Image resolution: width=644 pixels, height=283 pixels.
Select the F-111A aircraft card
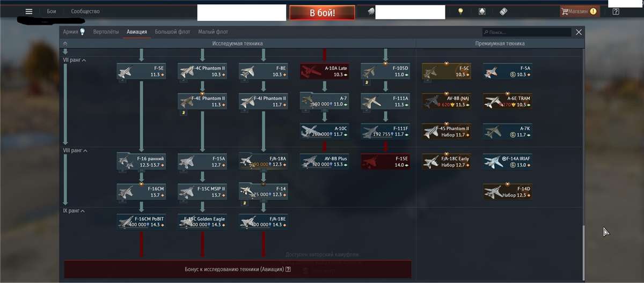[x=385, y=101]
